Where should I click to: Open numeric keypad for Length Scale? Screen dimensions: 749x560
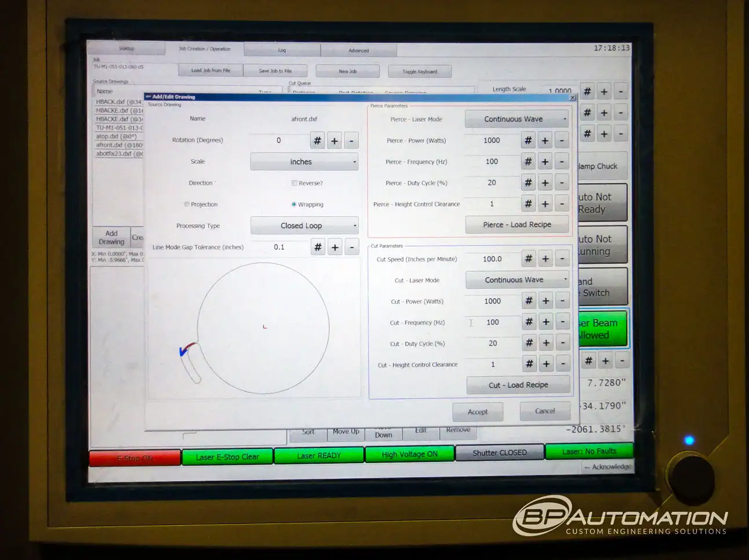pos(587,90)
